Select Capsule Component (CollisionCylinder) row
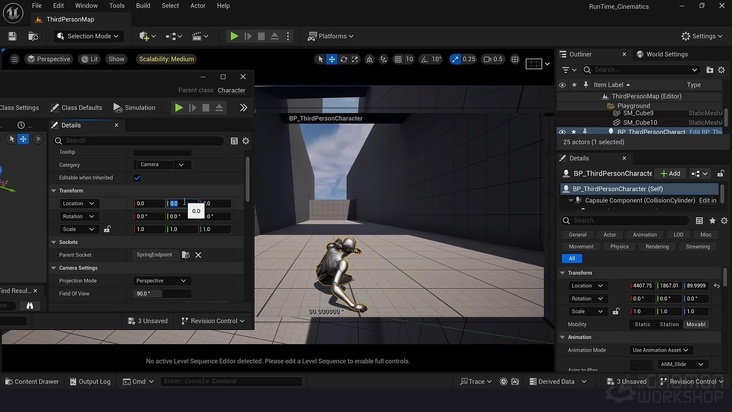732x412 pixels. tap(639, 200)
